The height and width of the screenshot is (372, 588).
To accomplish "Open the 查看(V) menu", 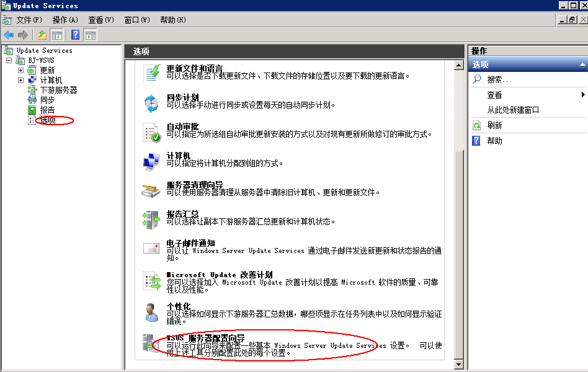I will 101,20.
